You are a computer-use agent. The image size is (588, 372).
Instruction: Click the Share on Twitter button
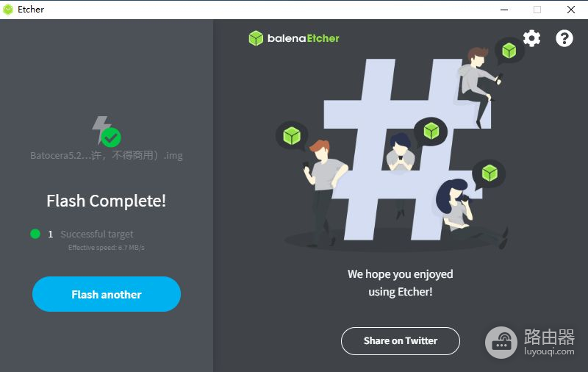click(400, 341)
